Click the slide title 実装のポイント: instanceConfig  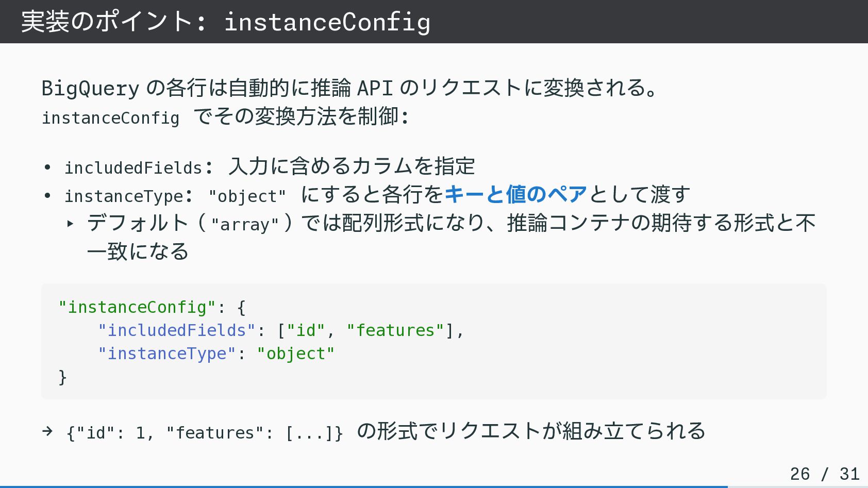(x=225, y=22)
